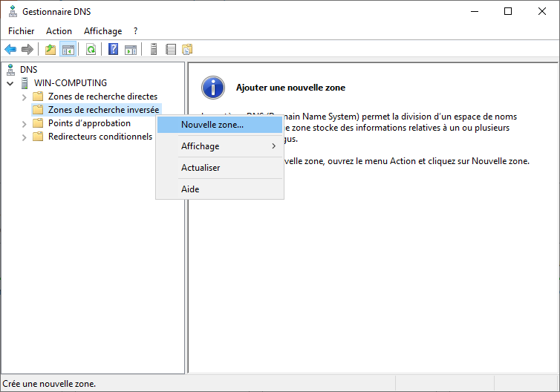The height and width of the screenshot is (392, 560).
Task: Click the server tower toolbar icon
Action: coord(154,50)
